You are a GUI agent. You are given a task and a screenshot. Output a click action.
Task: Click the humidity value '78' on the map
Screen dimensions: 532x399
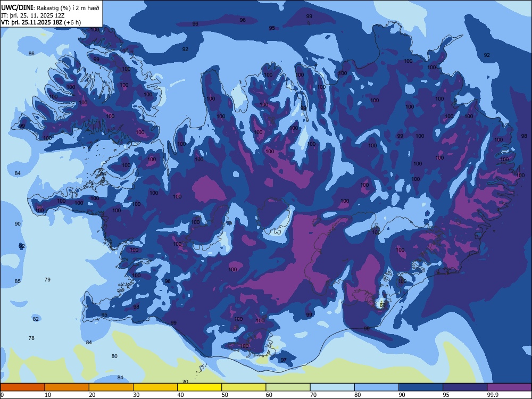click(31, 338)
